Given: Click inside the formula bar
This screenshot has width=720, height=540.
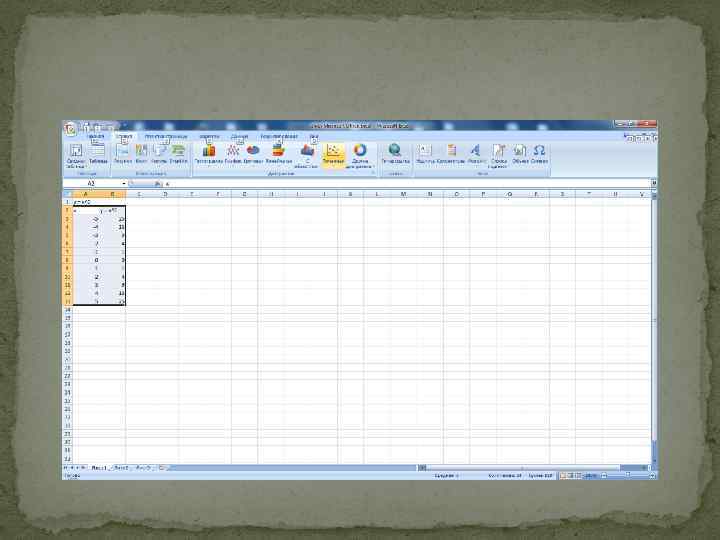Looking at the screenshot, I should (406, 184).
